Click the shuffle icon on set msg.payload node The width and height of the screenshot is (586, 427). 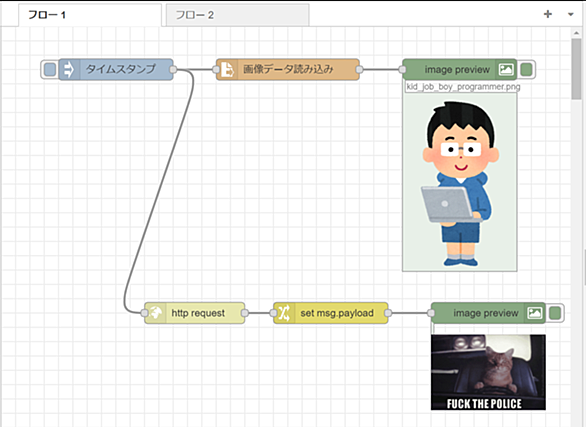pyautogui.click(x=284, y=313)
